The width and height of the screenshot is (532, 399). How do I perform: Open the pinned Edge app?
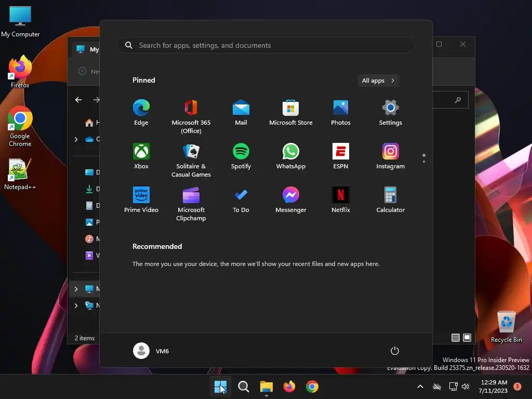point(141,113)
